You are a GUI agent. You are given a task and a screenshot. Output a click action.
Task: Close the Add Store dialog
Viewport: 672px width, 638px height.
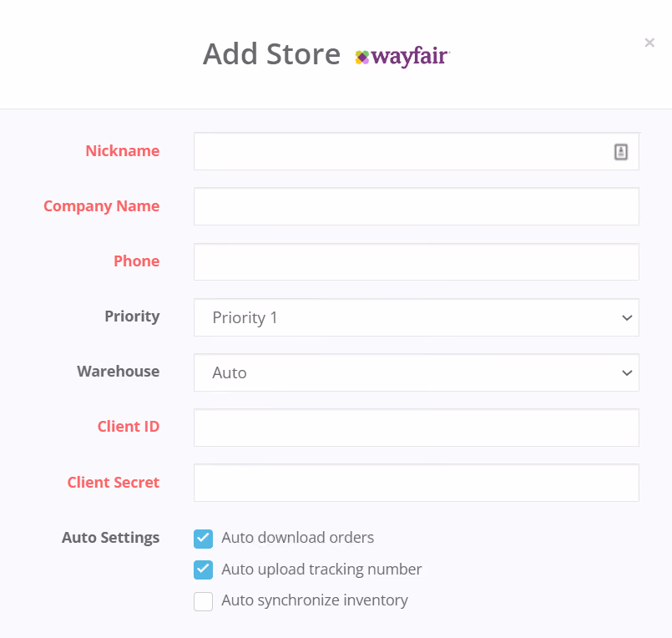(649, 43)
